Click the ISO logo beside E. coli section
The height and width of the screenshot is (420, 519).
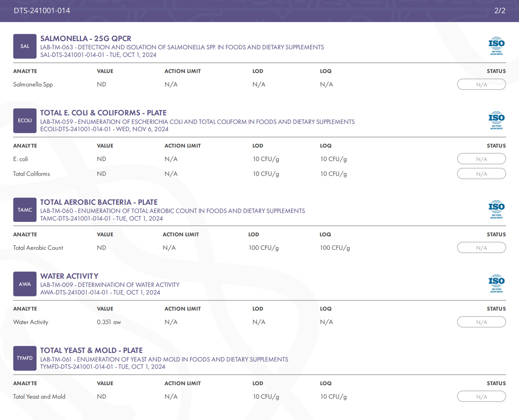tap(496, 120)
